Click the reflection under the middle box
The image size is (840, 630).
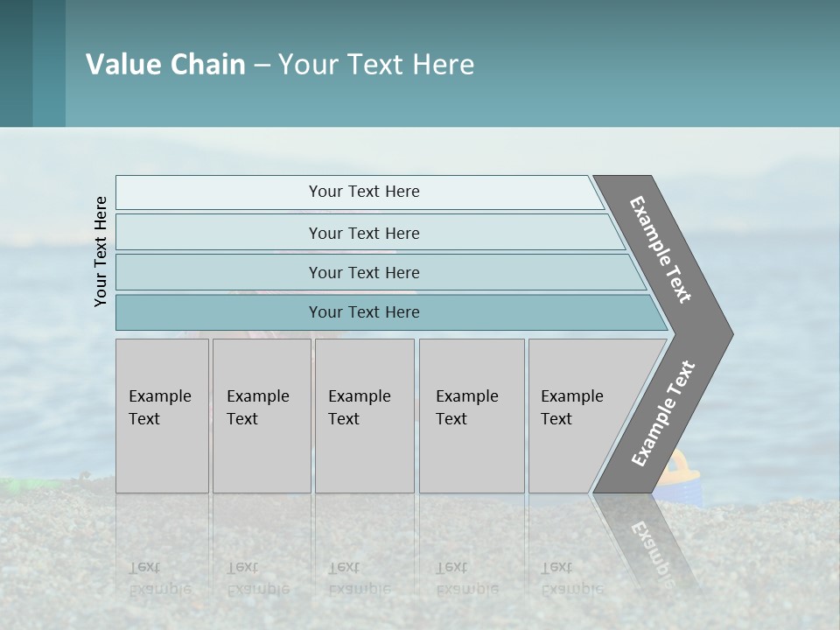[359, 577]
